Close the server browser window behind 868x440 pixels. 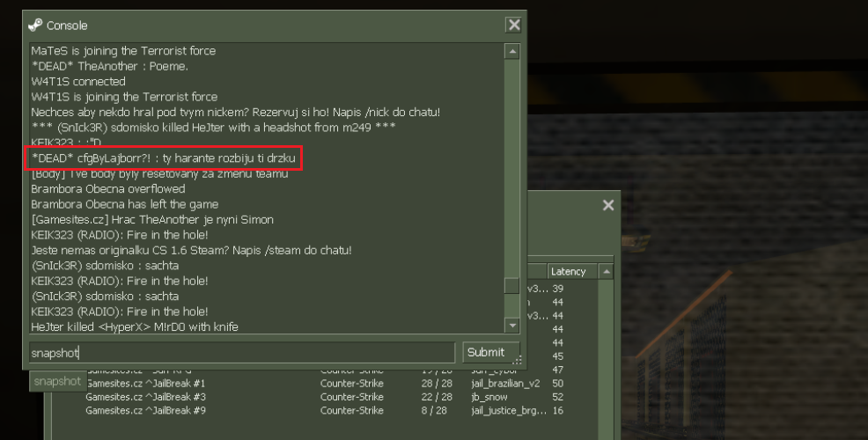pos(607,205)
